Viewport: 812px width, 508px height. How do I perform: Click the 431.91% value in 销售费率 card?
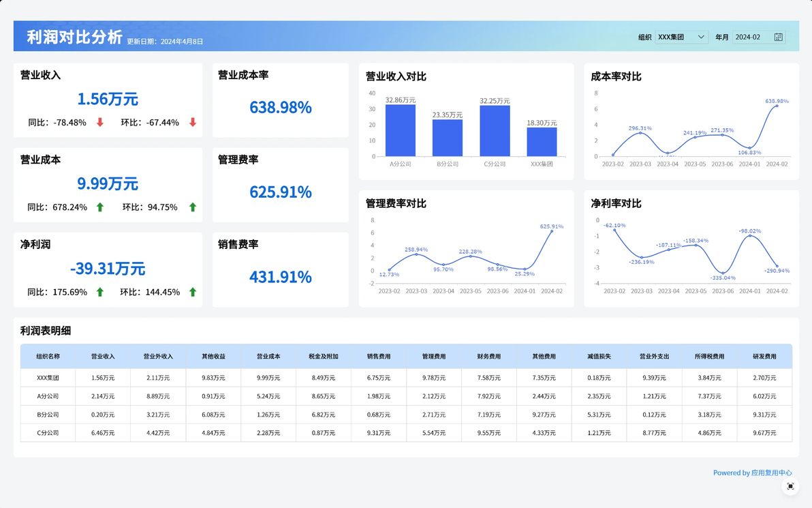pyautogui.click(x=281, y=277)
